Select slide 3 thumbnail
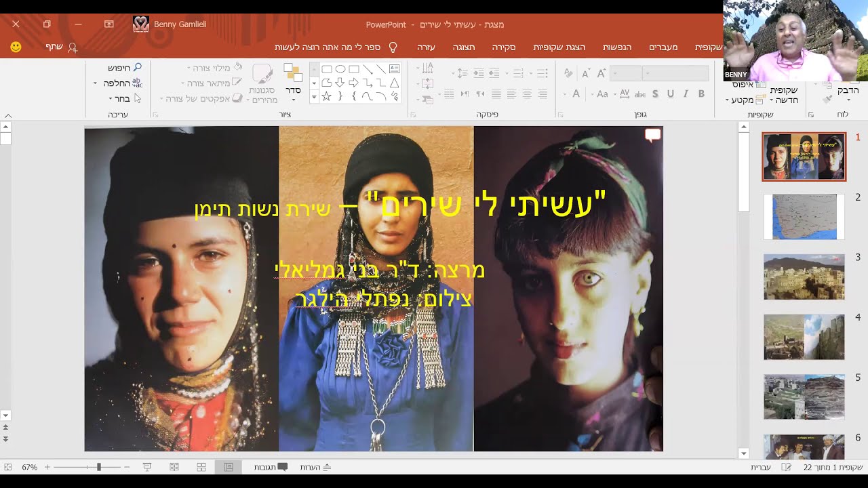 click(x=804, y=277)
